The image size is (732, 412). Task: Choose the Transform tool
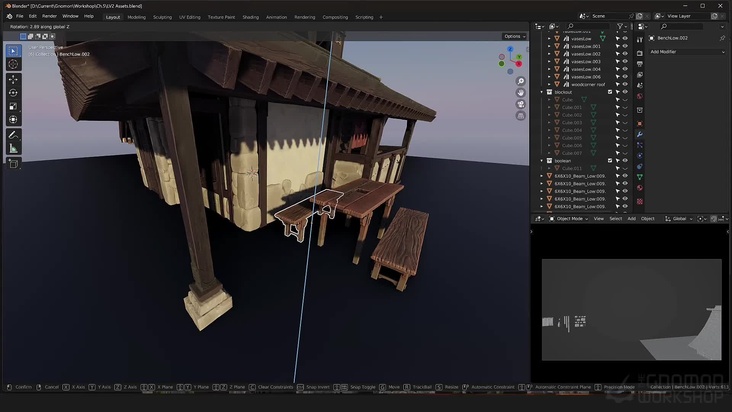[13, 119]
